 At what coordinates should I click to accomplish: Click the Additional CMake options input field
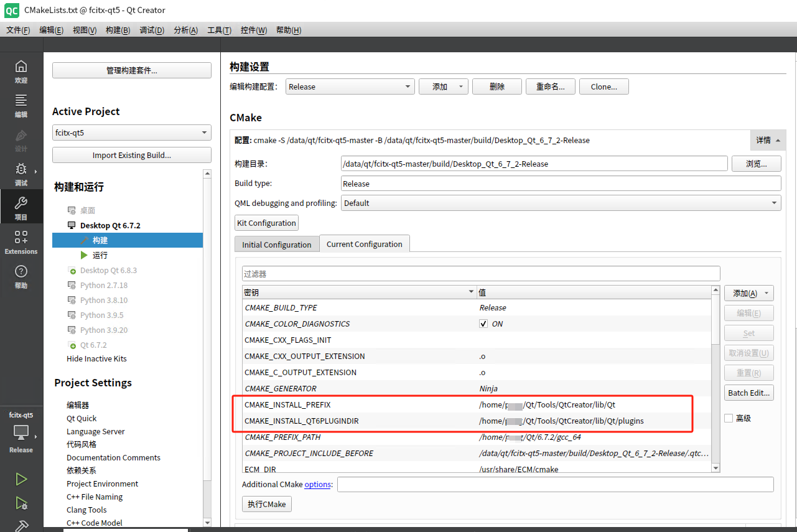click(555, 484)
